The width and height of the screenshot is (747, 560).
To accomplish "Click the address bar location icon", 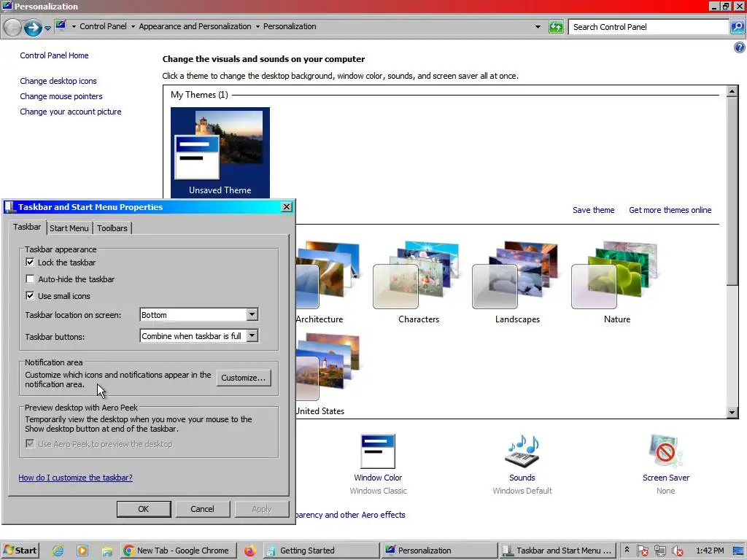I will tap(61, 26).
